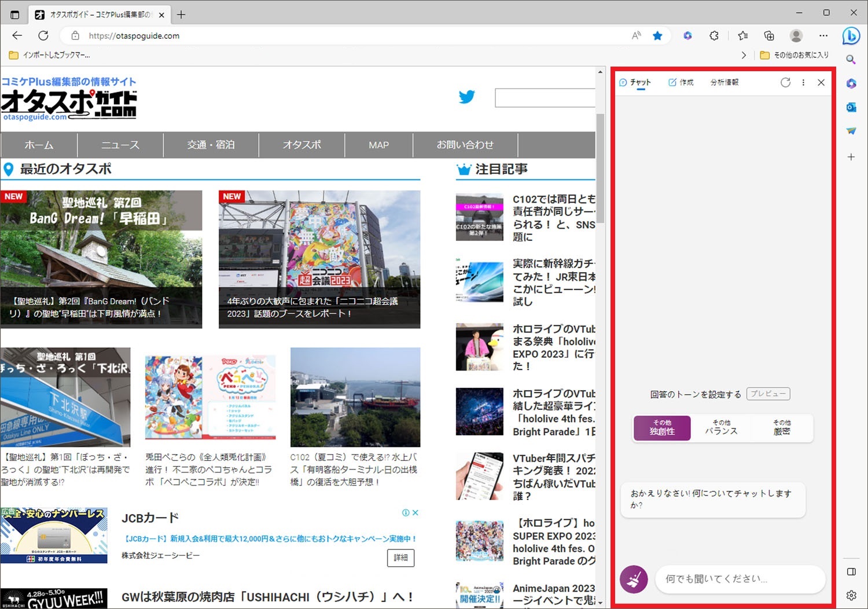Expand the hidden favorites chevron on the bookmarks bar
The width and height of the screenshot is (868, 609).
tap(744, 54)
